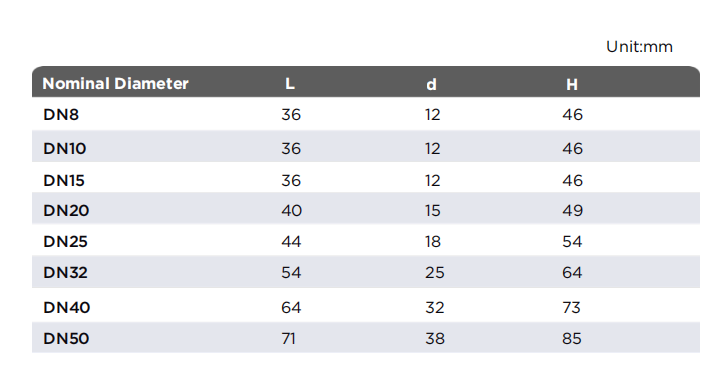Click d value 18 in DN25 row
This screenshot has height=380, width=727.
click(x=433, y=241)
